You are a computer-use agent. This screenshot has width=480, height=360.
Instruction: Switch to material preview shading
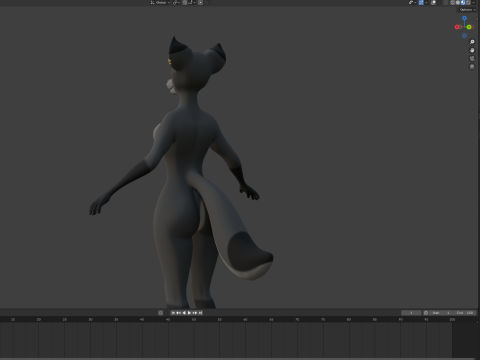(463, 2)
